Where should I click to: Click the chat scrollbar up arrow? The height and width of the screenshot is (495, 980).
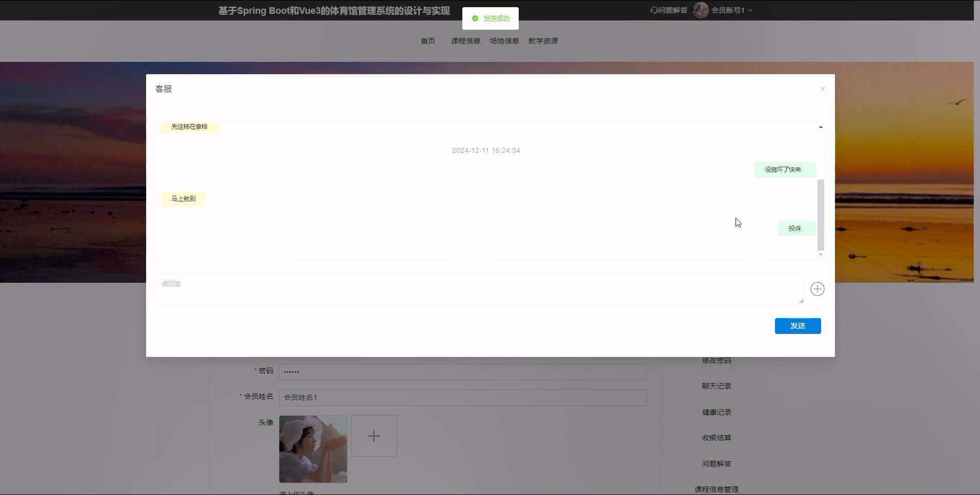tap(821, 127)
